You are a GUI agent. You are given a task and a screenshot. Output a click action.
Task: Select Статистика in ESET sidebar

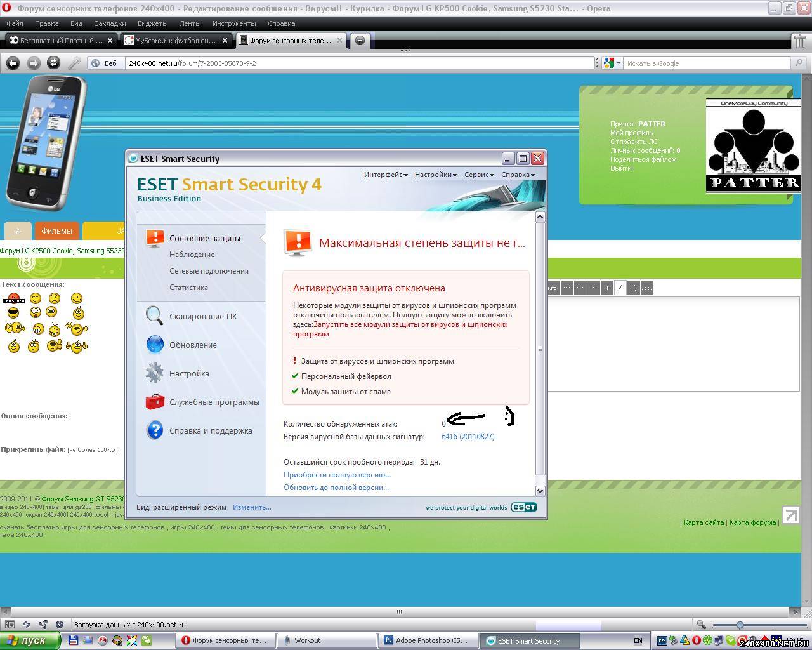(x=188, y=288)
